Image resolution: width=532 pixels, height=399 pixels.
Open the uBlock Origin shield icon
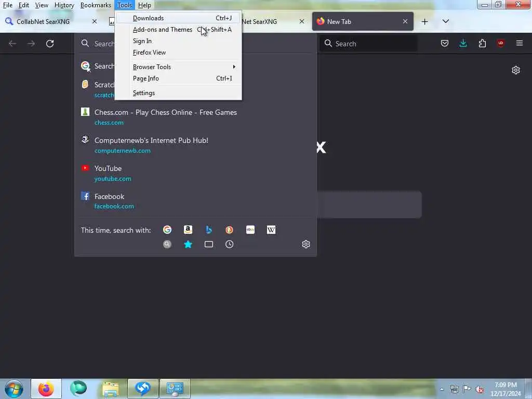pyautogui.click(x=500, y=43)
